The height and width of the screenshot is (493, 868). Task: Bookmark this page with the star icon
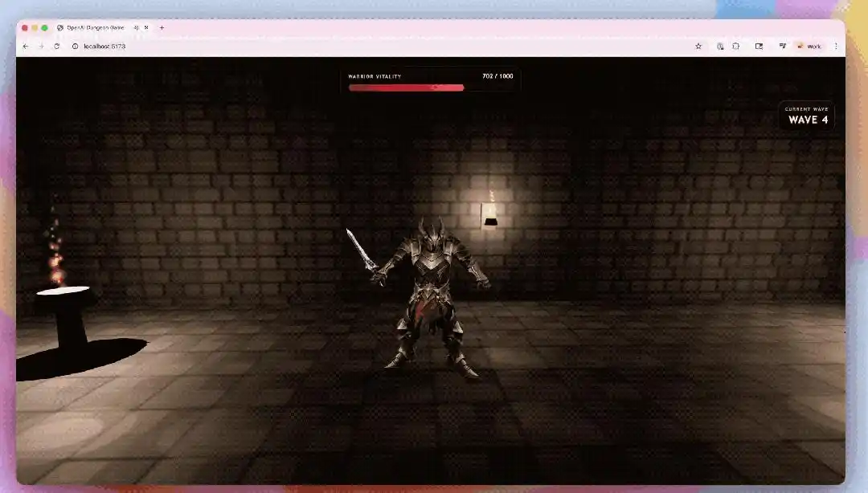[x=698, y=47]
